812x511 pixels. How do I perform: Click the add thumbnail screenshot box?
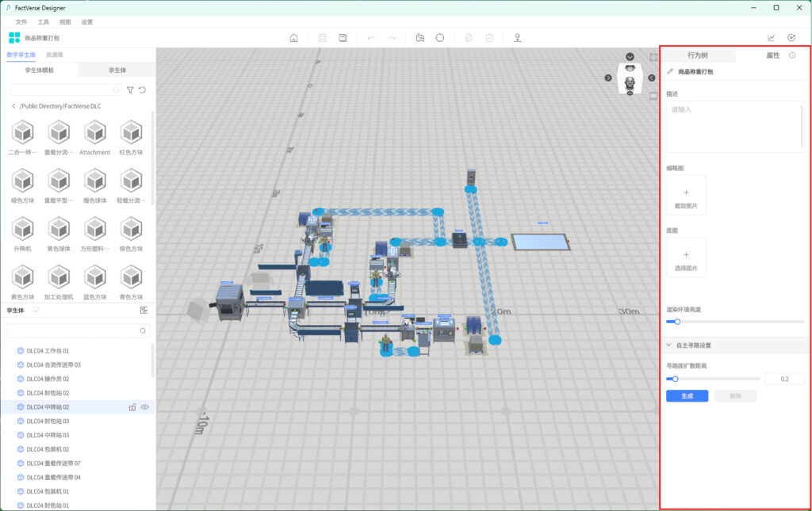click(686, 195)
